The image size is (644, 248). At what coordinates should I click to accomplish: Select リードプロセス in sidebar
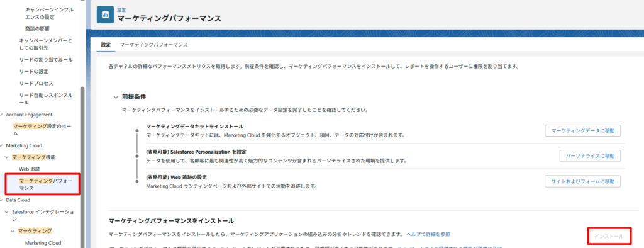(36, 84)
